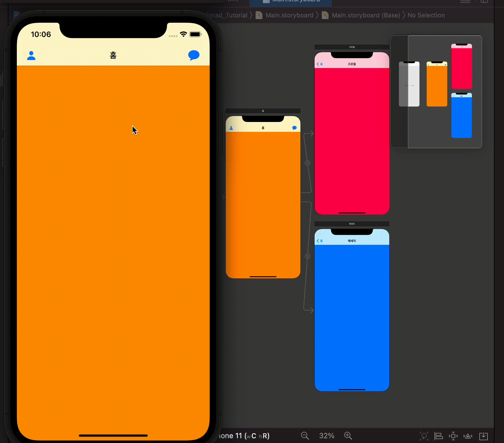Select the 메세지 navigation title in the blue scene
This screenshot has height=443, width=504.
point(352,241)
